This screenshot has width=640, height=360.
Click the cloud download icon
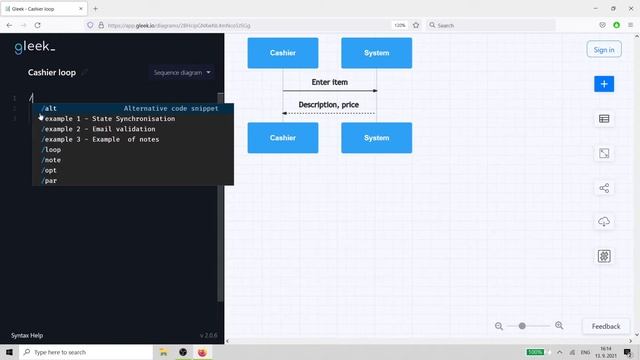(604, 222)
